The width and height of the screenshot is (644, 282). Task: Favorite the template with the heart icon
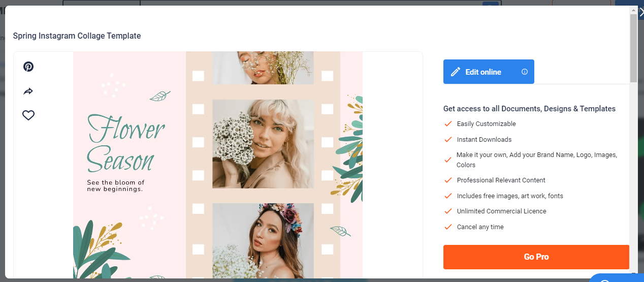tap(28, 116)
